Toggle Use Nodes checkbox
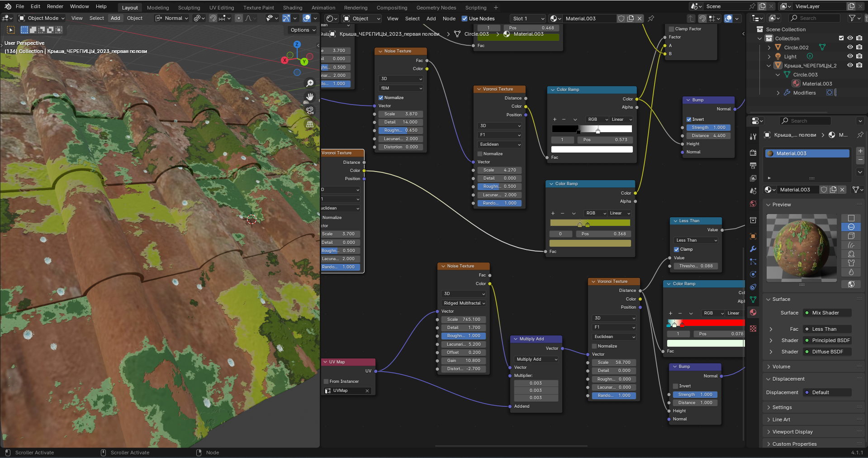 (x=465, y=19)
